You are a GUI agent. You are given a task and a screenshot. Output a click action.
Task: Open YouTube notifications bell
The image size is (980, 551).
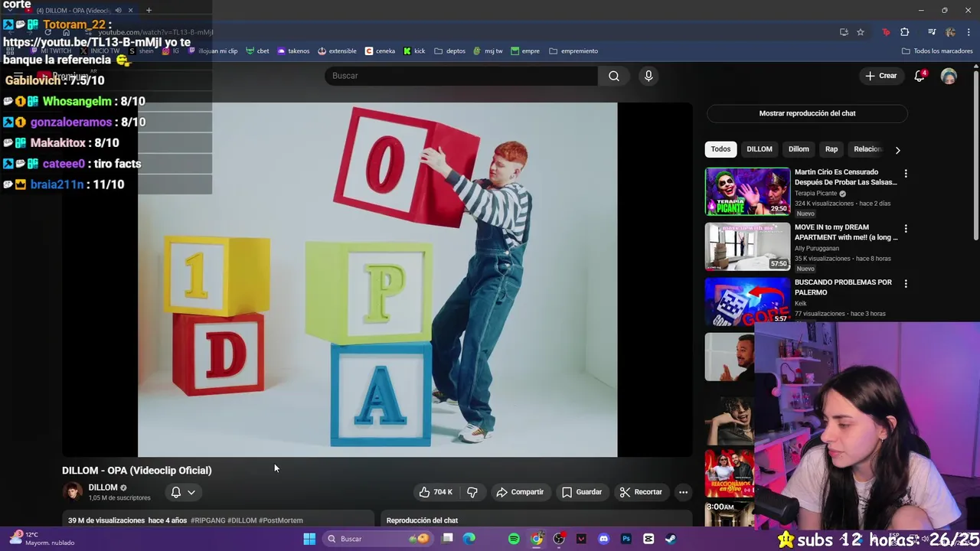(920, 76)
